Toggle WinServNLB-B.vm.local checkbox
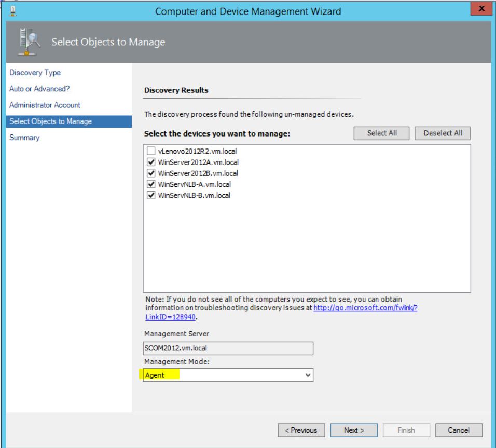The height and width of the screenshot is (448, 496). [151, 196]
